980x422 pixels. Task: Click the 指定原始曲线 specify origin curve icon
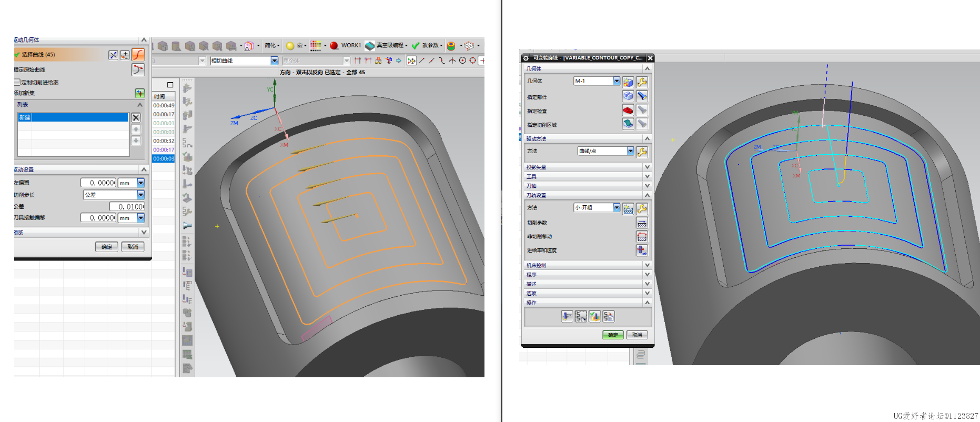coord(138,69)
